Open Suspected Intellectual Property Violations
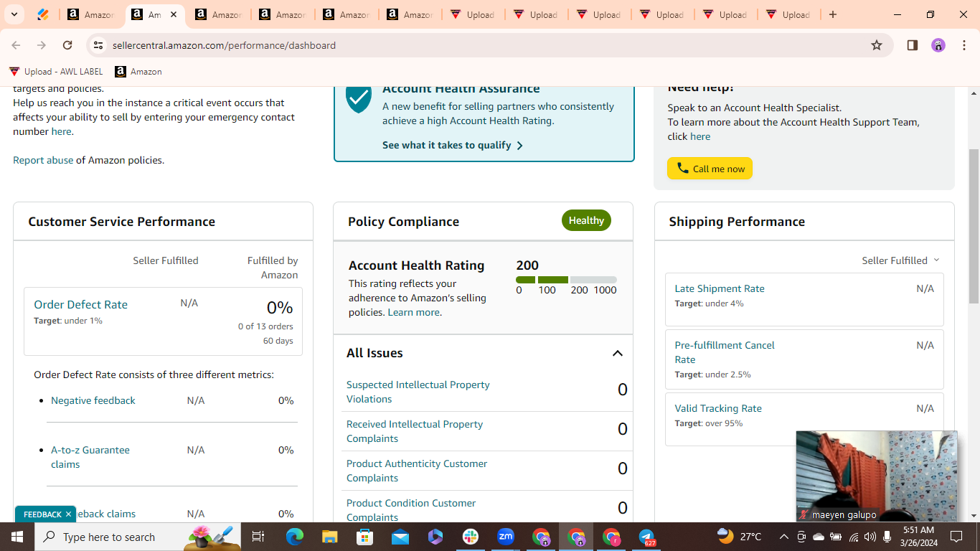 [x=418, y=392]
